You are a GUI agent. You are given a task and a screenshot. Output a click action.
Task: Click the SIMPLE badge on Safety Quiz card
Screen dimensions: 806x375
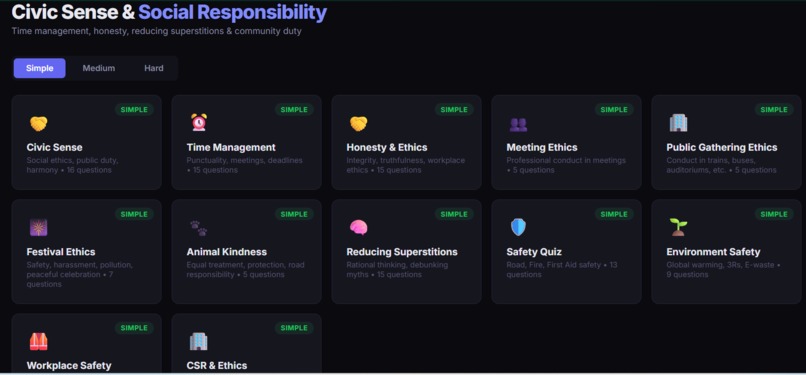click(614, 214)
